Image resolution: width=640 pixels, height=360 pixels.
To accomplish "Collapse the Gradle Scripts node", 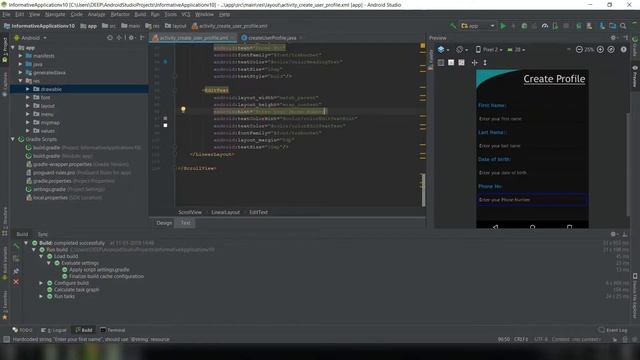I will tap(13, 139).
